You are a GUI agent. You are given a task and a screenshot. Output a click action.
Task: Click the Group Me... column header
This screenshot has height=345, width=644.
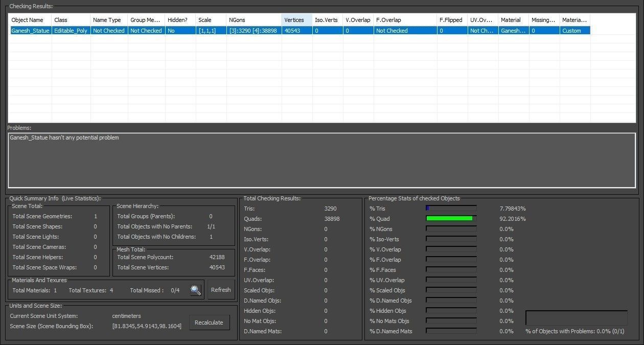[x=146, y=20]
